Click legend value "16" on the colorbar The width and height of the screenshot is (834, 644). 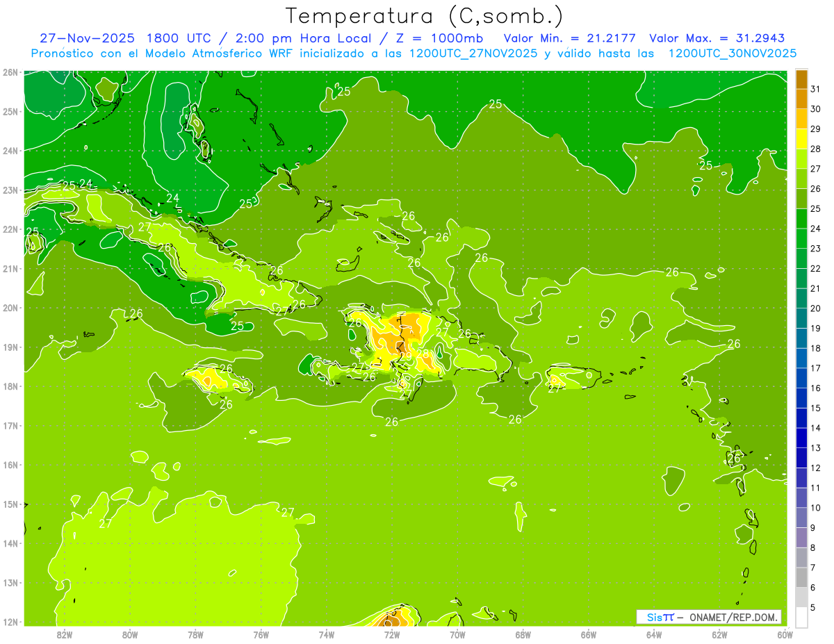coord(816,388)
